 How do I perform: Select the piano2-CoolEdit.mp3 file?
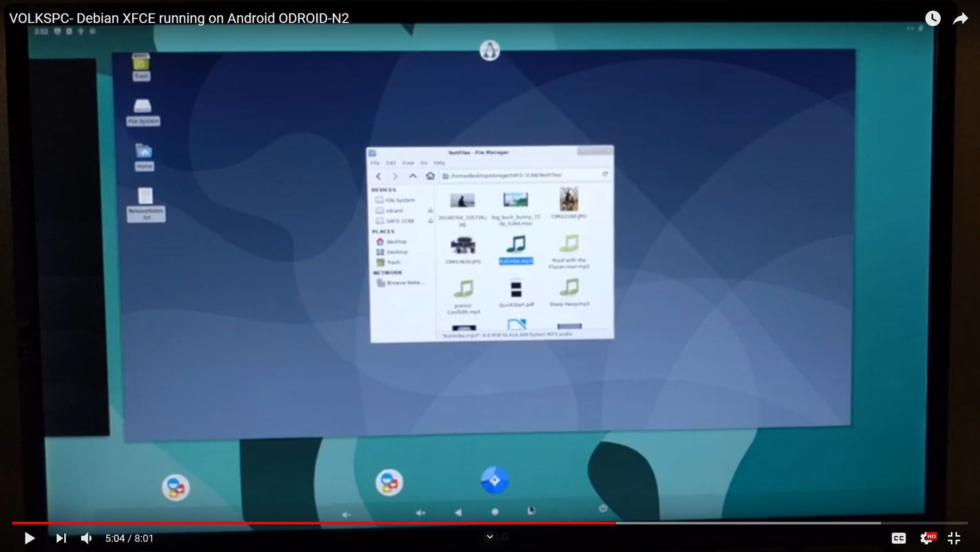point(463,297)
